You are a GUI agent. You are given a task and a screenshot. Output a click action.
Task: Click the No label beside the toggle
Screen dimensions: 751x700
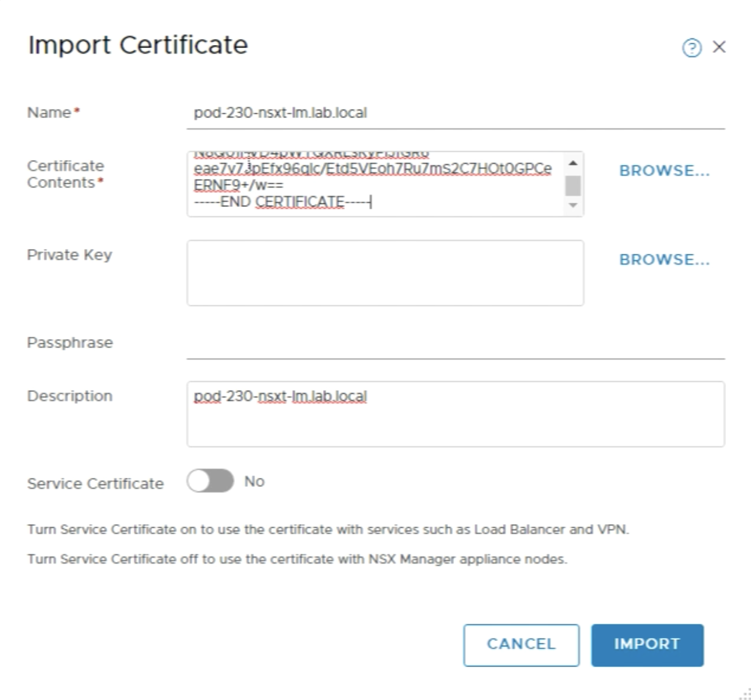point(254,481)
